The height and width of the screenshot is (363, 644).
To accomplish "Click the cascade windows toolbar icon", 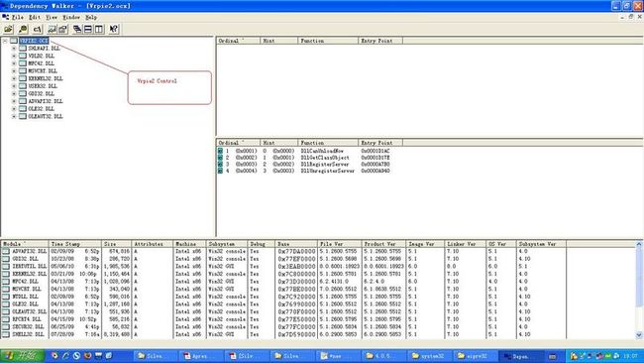I will coord(77,29).
